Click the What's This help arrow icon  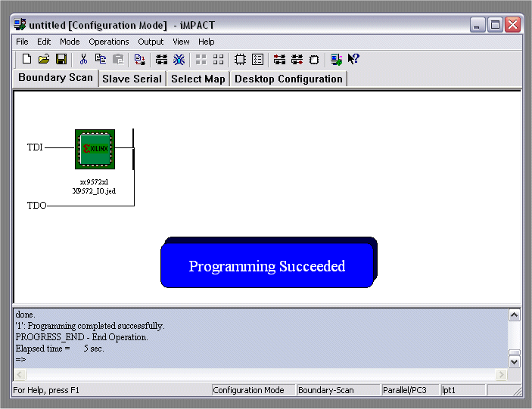[x=353, y=59]
